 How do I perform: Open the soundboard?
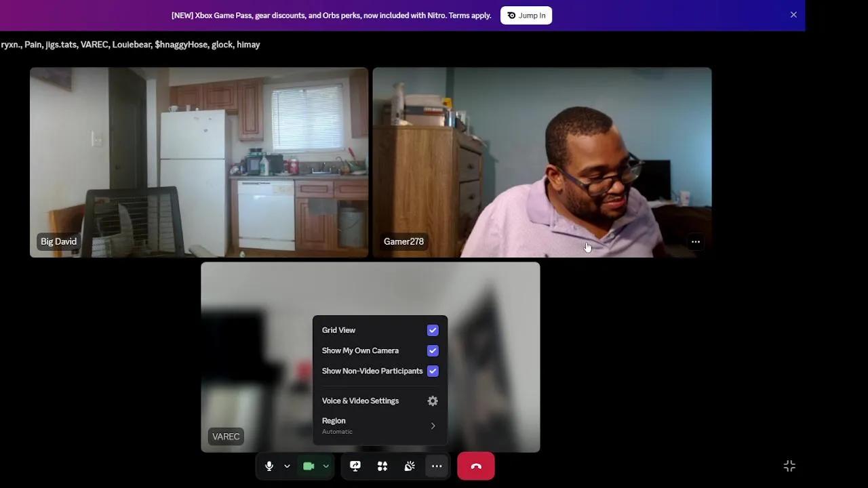click(x=410, y=466)
